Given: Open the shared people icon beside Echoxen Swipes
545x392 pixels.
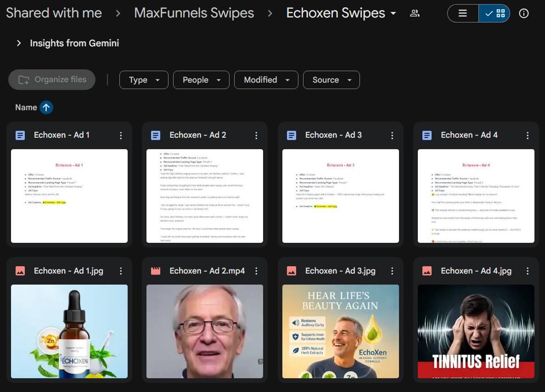Looking at the screenshot, I should pyautogui.click(x=415, y=13).
